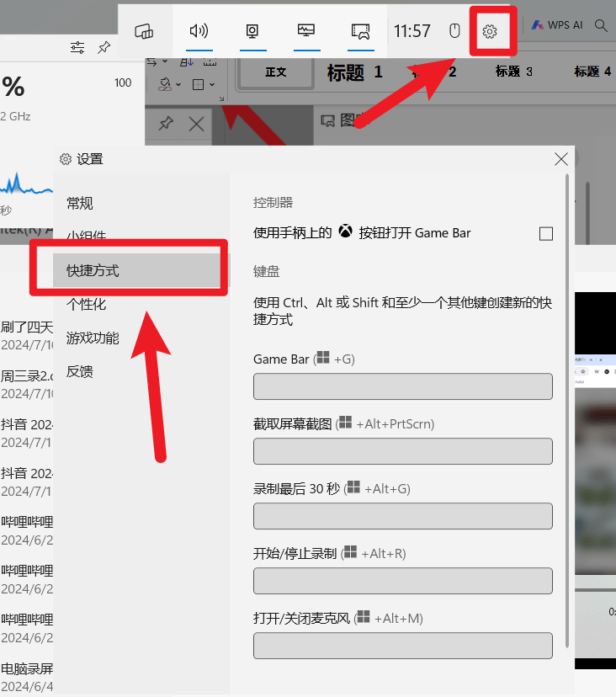Click the Settings dialog vertical scrollbar

pyautogui.click(x=566, y=411)
